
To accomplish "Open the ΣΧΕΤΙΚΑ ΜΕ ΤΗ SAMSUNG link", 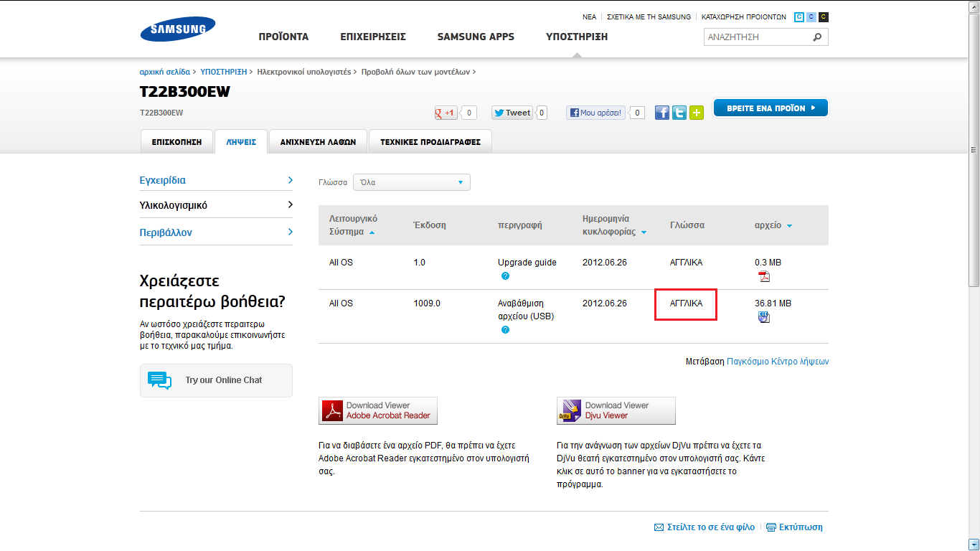I will pyautogui.click(x=649, y=17).
